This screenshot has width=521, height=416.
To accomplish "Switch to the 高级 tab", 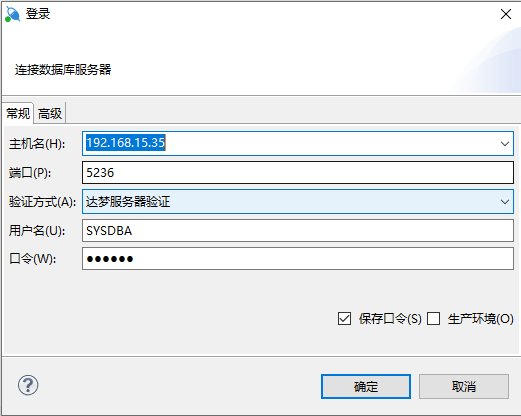I will point(50,114).
